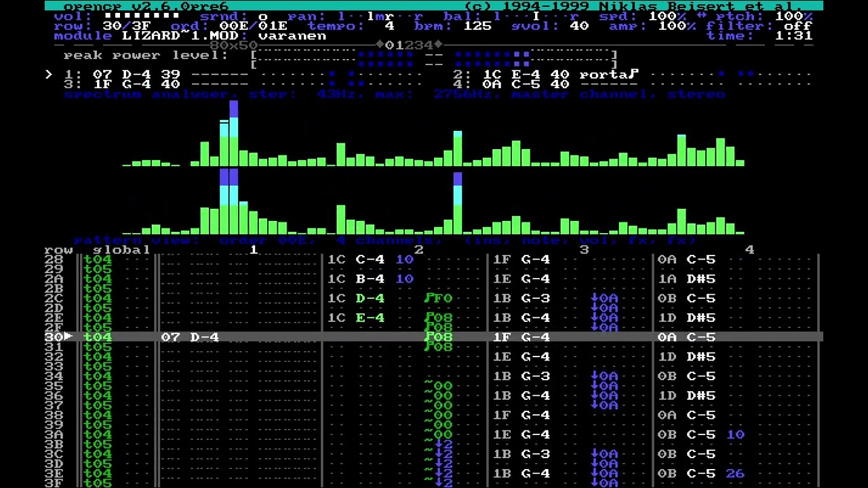
Task: Click the pattern view header line
Action: click(x=384, y=241)
